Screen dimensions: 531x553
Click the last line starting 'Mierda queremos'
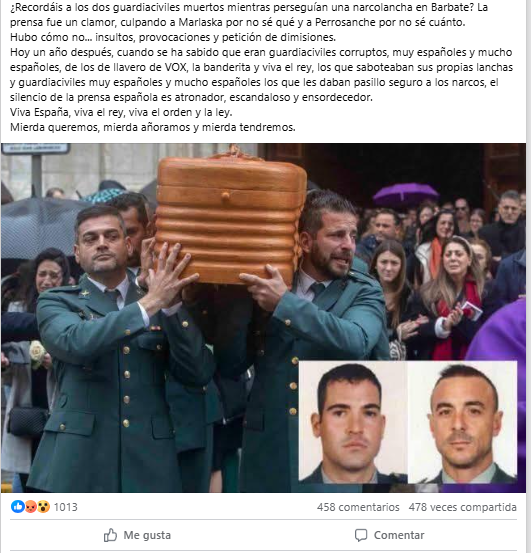point(153,127)
